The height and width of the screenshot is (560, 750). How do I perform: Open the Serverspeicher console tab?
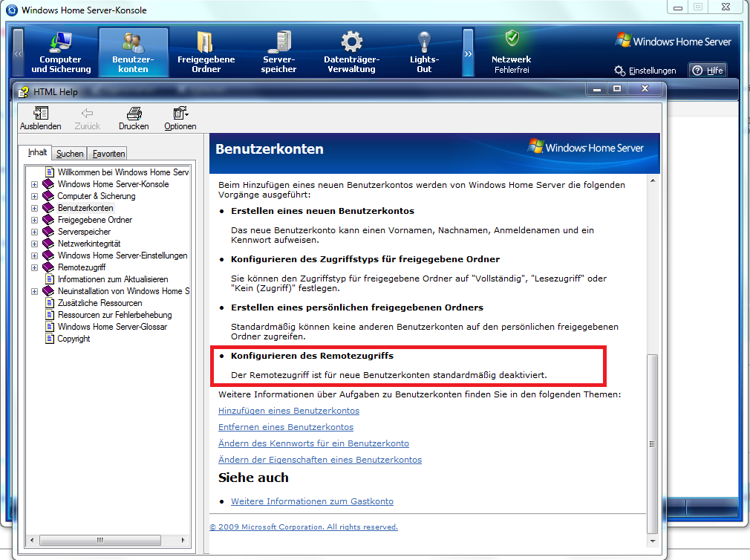coord(279,52)
